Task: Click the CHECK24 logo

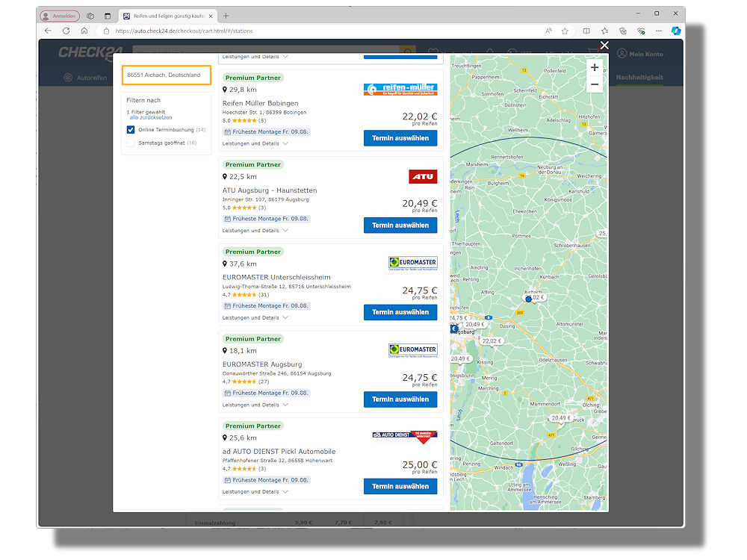Action: [90, 52]
